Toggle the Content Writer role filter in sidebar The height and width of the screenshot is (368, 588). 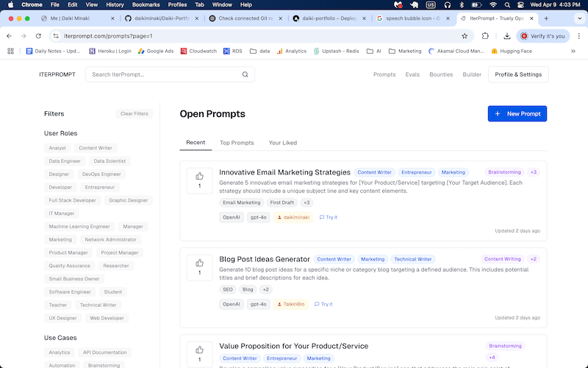pos(96,148)
